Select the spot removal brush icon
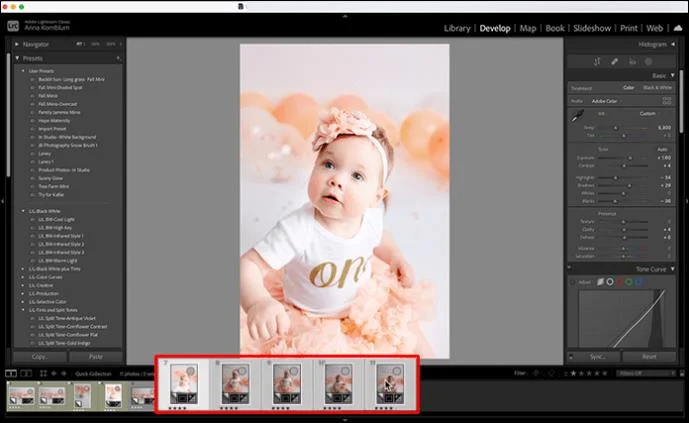Screen dimensions: 689x423 pos(615,62)
